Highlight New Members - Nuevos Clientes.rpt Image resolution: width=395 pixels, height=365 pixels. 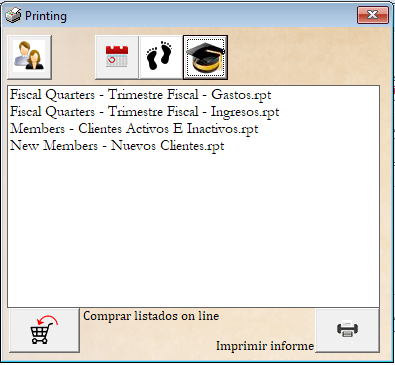click(x=117, y=146)
